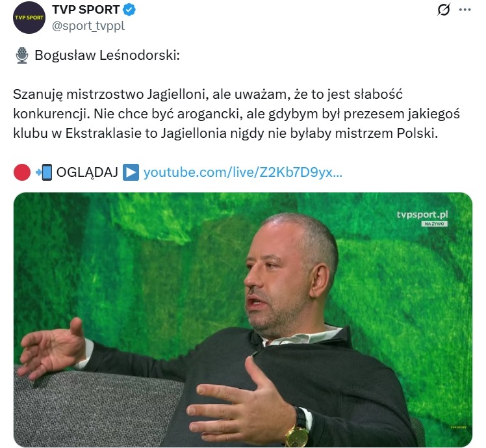Click the blue verified badge
The width and height of the screenshot is (486, 448).
pyautogui.click(x=129, y=10)
